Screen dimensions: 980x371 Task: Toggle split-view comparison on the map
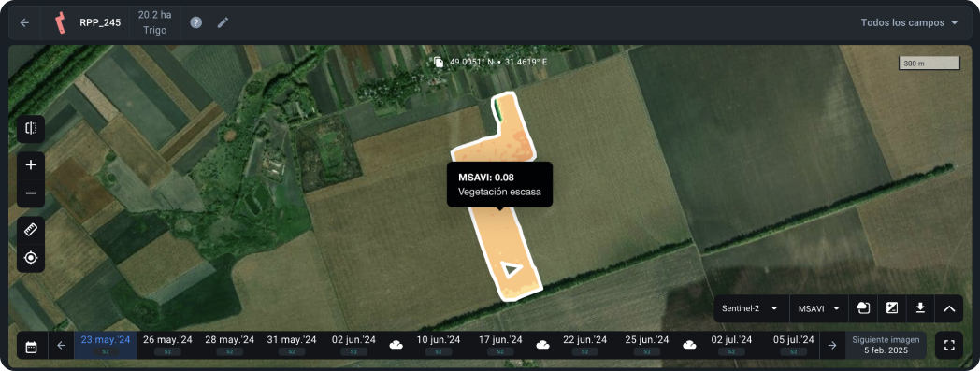tap(31, 129)
